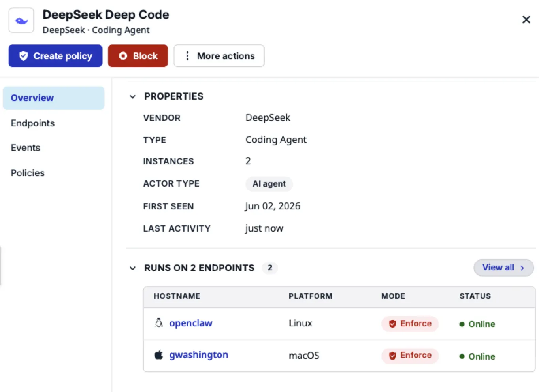Block the DeepSeek coding agent
This screenshot has height=392, width=539.
[x=138, y=56]
